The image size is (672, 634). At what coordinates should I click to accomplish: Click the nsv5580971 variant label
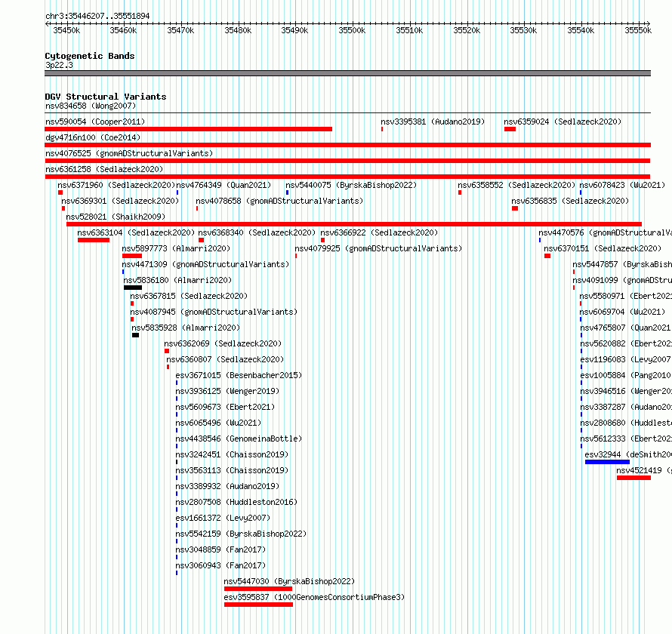coord(626,296)
